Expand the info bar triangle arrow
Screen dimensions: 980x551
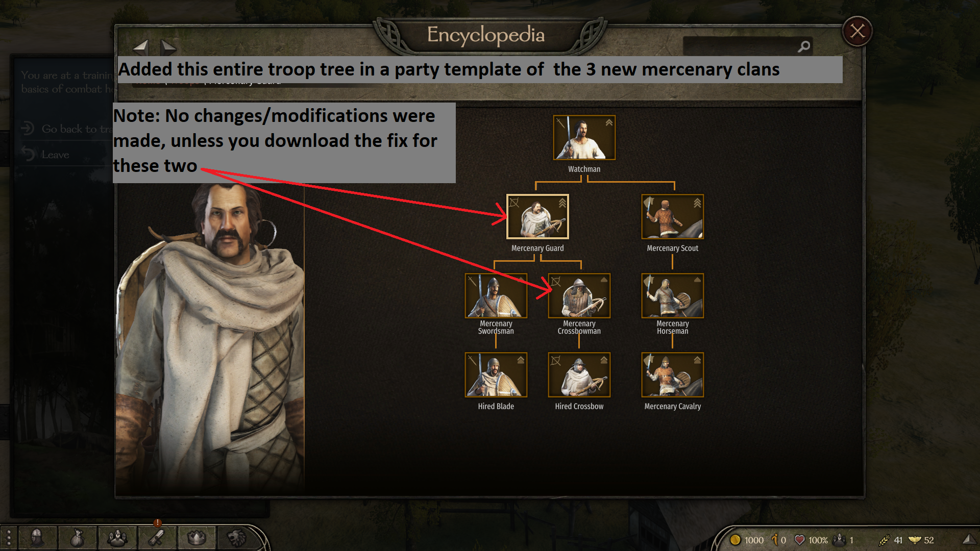(969, 539)
